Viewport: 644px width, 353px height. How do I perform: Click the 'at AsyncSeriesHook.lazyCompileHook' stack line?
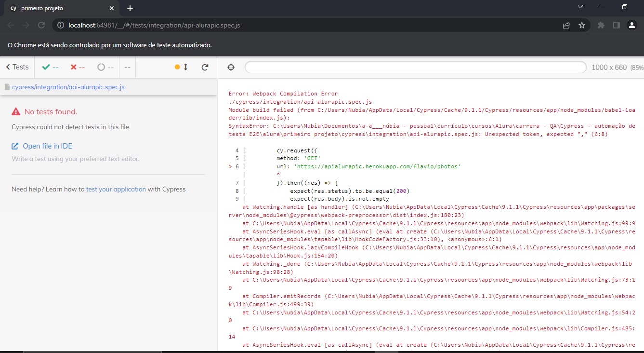tap(432, 251)
